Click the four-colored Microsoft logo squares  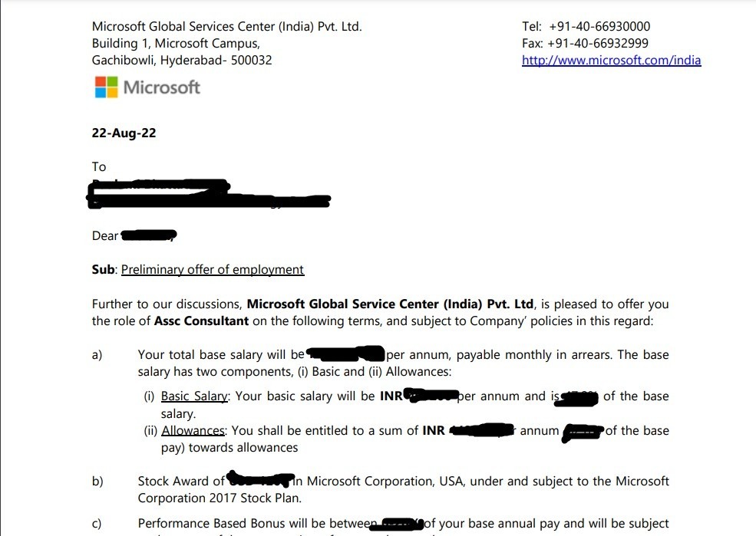click(106, 87)
